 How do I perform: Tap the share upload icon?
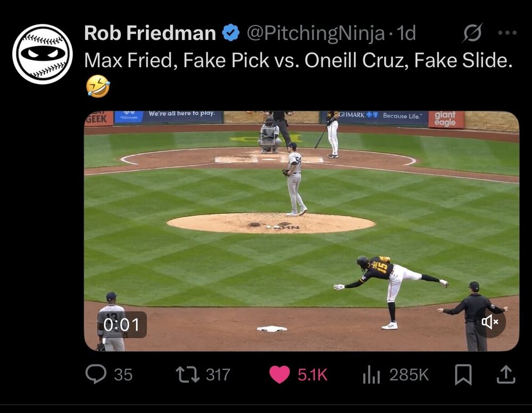pos(506,374)
